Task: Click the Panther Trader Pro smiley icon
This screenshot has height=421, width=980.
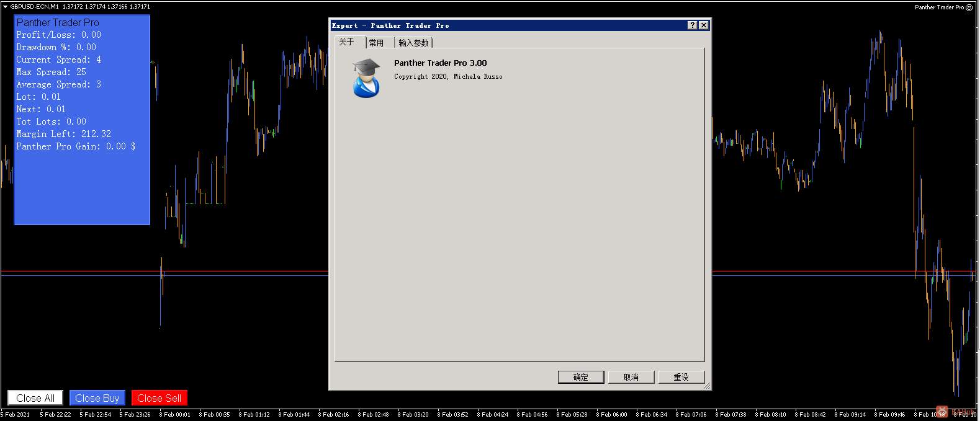Action: click(x=969, y=7)
